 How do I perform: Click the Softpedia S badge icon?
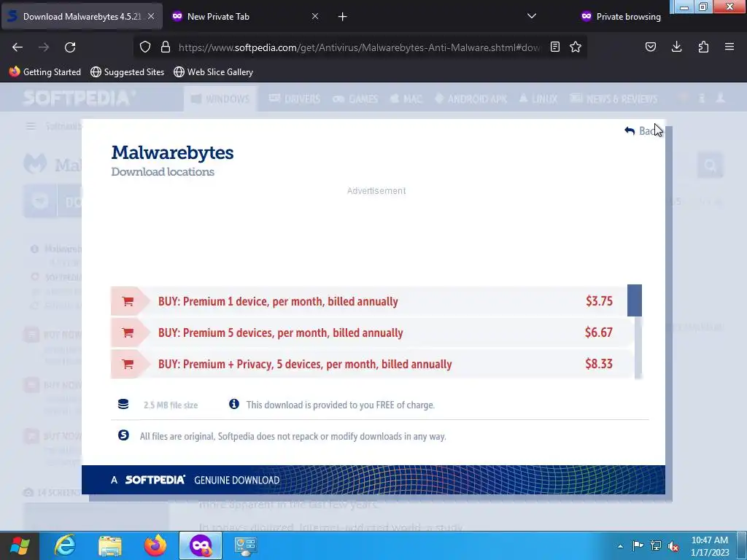[123, 435]
